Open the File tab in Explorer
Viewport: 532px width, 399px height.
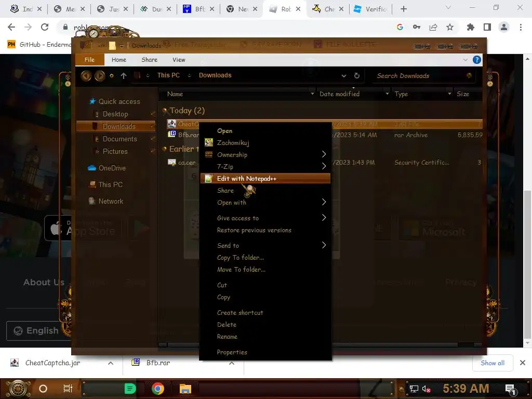tap(89, 60)
